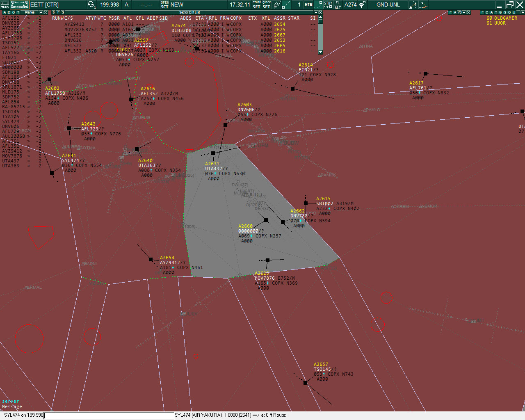
Task: Click the route draw tool icon
Action: (x=413, y=5)
